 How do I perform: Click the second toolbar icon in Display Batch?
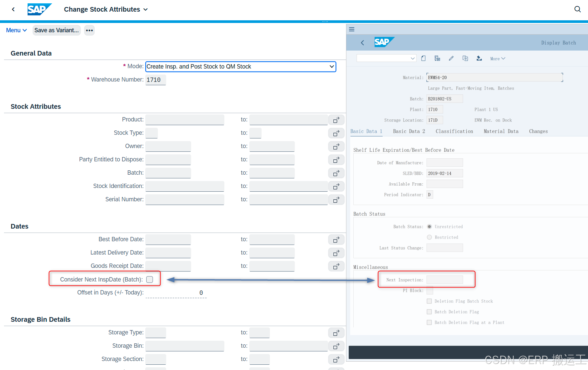437,58
